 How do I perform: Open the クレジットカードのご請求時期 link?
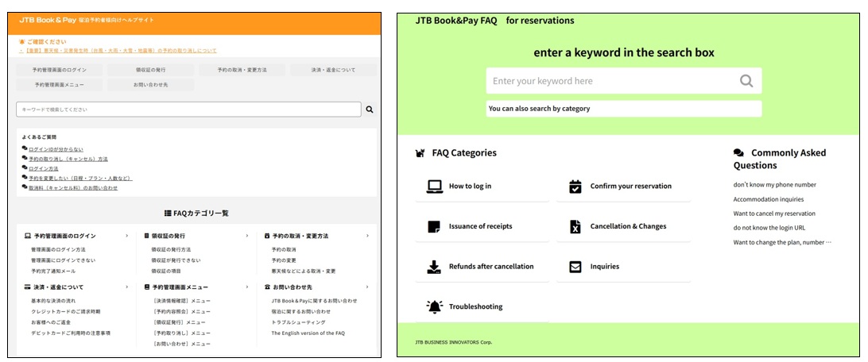66,312
